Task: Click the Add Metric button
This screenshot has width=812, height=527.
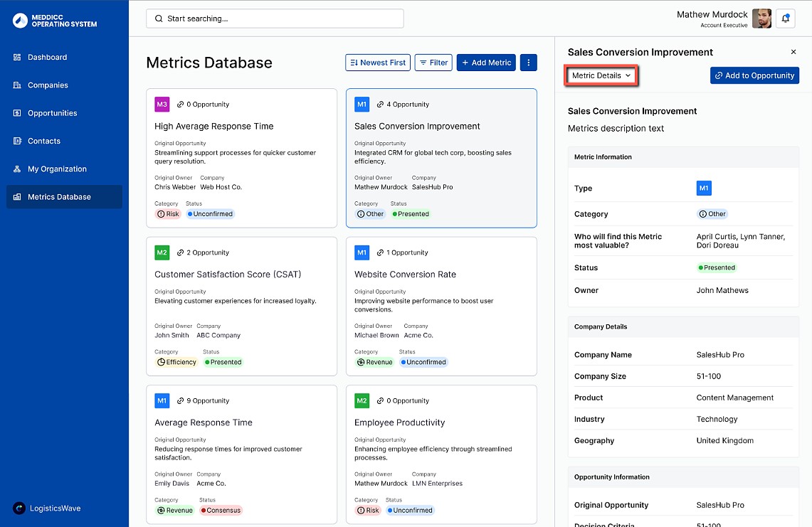Action: (x=487, y=63)
